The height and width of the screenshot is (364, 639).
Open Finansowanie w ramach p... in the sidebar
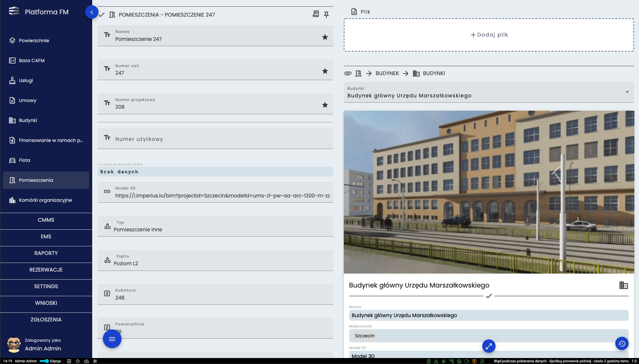coord(46,140)
